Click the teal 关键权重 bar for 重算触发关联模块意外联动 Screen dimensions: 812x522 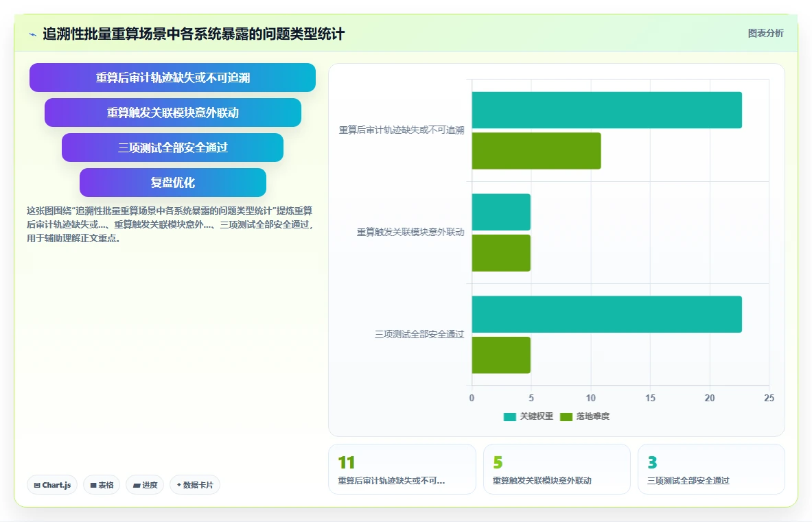coord(501,212)
